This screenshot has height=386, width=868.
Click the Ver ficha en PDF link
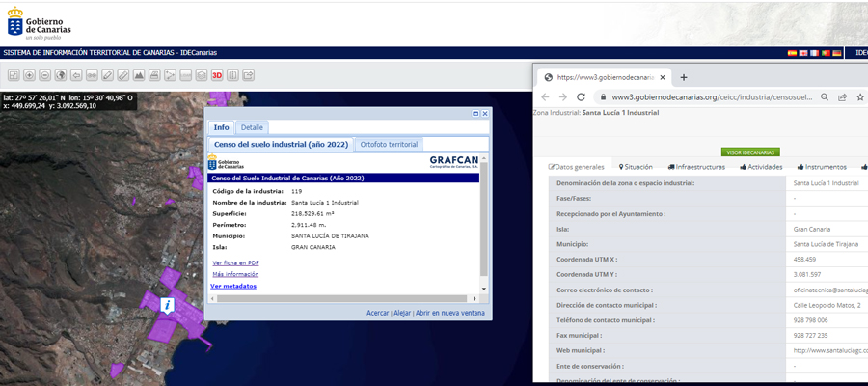tap(235, 262)
